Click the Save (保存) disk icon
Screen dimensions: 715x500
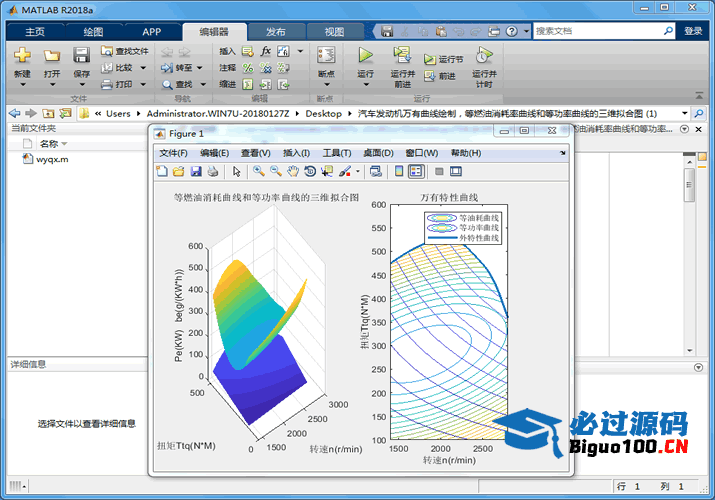click(x=82, y=55)
